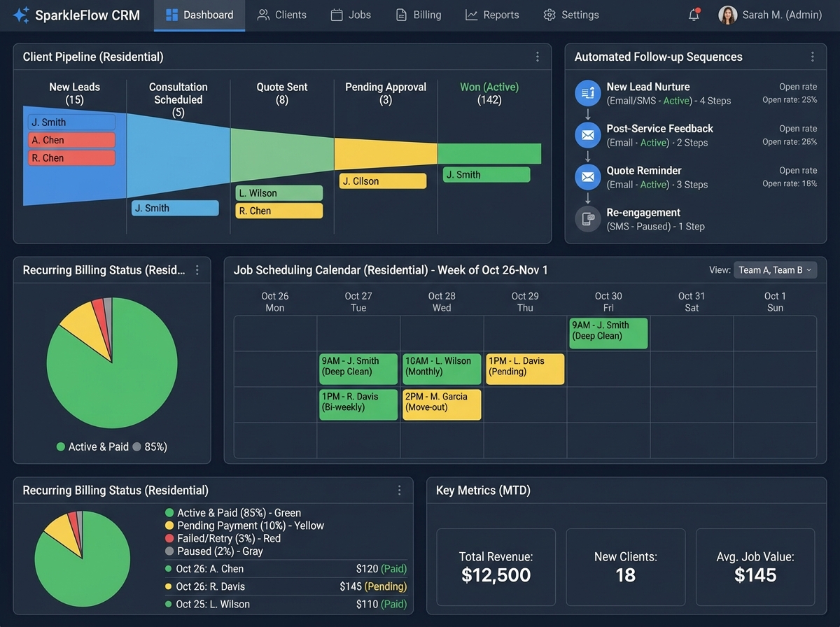This screenshot has height=627, width=840.
Task: Select the Re-engagement SMS phone icon
Action: [x=588, y=218]
